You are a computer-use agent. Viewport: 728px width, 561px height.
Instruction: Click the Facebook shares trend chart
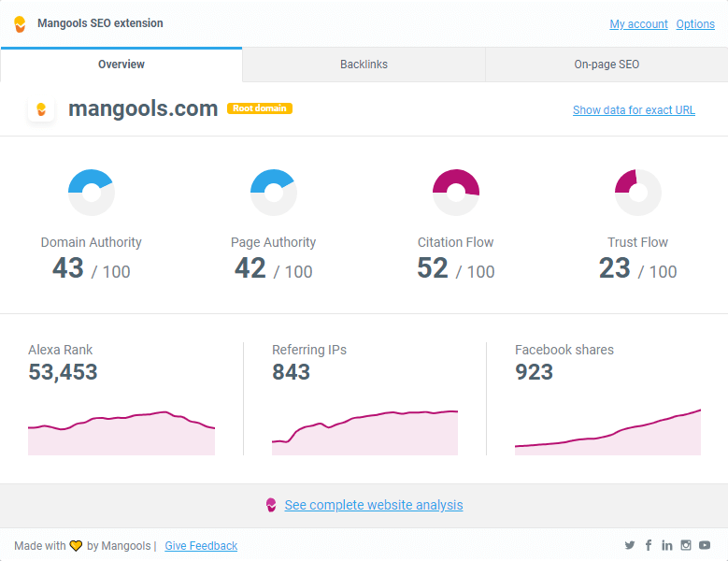pos(607,432)
